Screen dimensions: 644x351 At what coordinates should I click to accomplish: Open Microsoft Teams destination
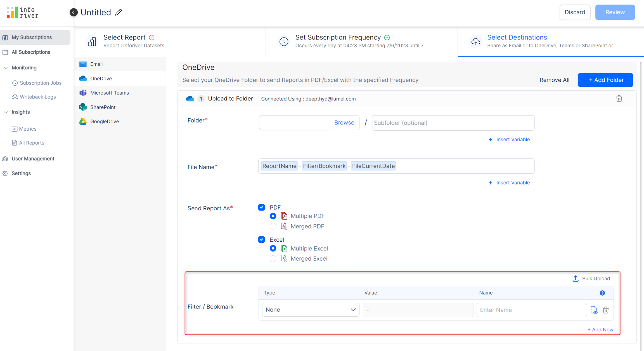(x=109, y=93)
